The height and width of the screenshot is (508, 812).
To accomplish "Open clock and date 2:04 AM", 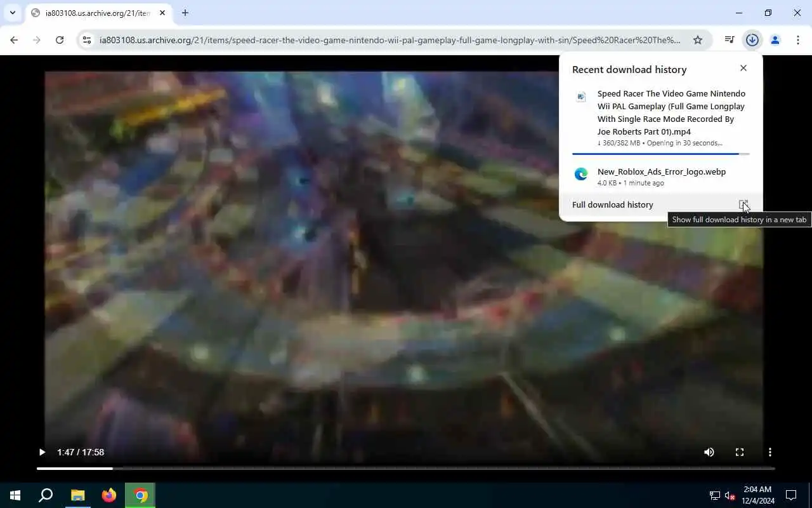I will tap(757, 495).
